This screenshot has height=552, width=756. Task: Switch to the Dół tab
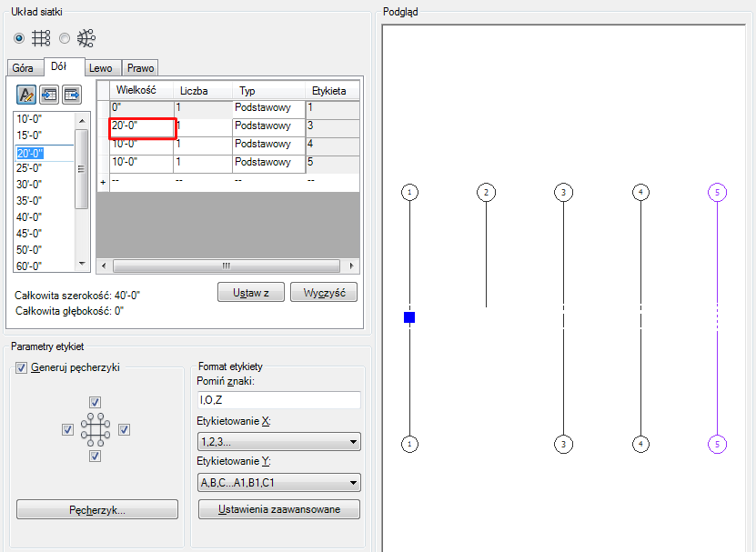[64, 66]
